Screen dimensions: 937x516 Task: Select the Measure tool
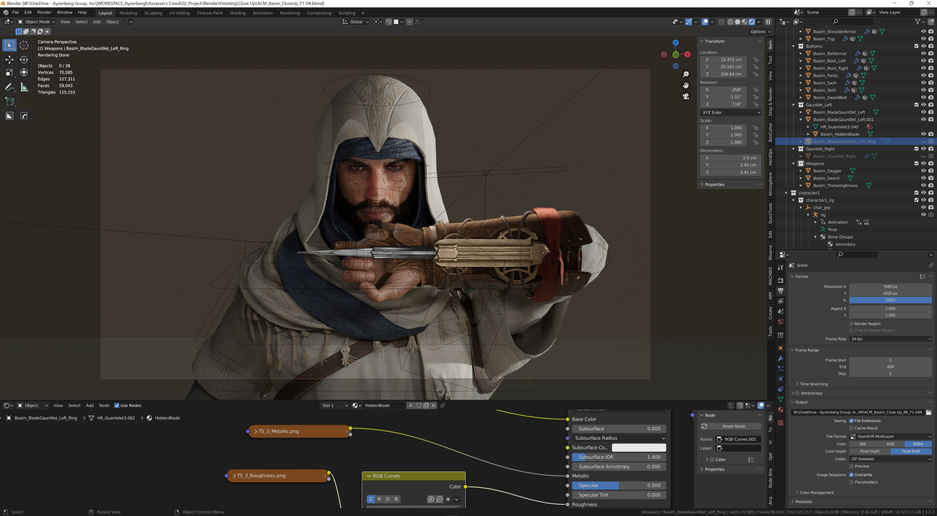coord(24,87)
